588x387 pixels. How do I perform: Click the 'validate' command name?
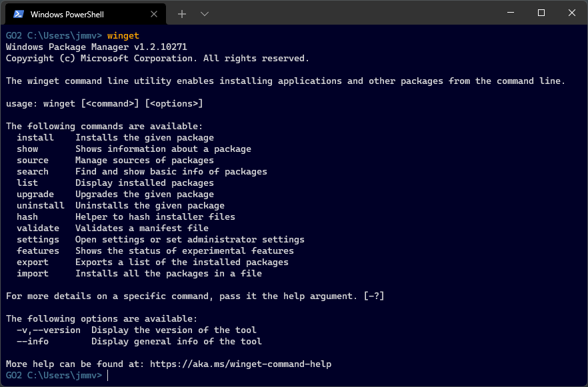[38, 228]
